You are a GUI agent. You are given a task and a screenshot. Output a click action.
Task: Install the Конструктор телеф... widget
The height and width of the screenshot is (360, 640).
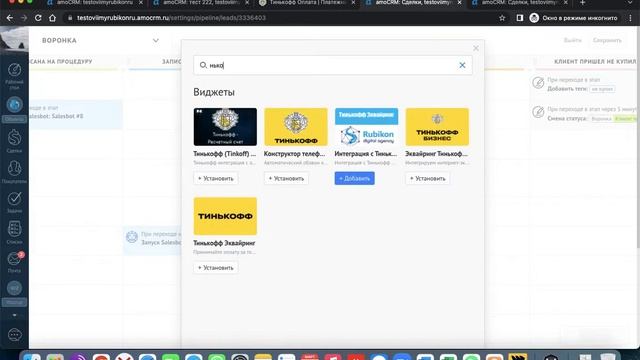[286, 178]
